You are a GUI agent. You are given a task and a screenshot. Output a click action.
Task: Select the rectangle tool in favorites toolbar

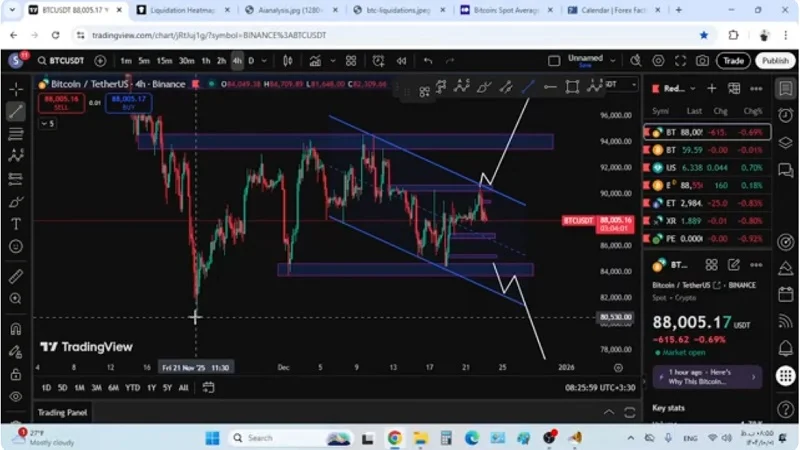point(572,87)
